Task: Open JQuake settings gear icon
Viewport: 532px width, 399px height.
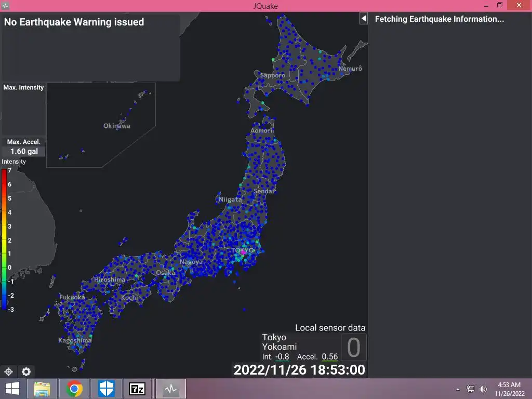Action: [26, 371]
